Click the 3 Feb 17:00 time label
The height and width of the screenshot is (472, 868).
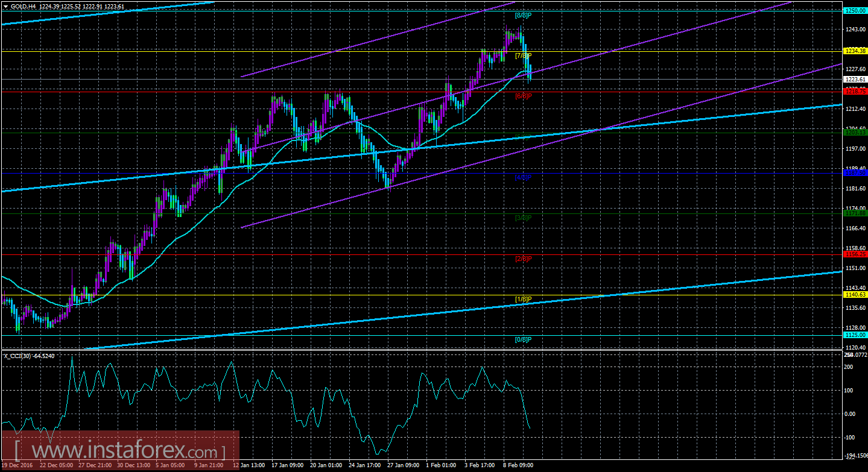(478, 466)
